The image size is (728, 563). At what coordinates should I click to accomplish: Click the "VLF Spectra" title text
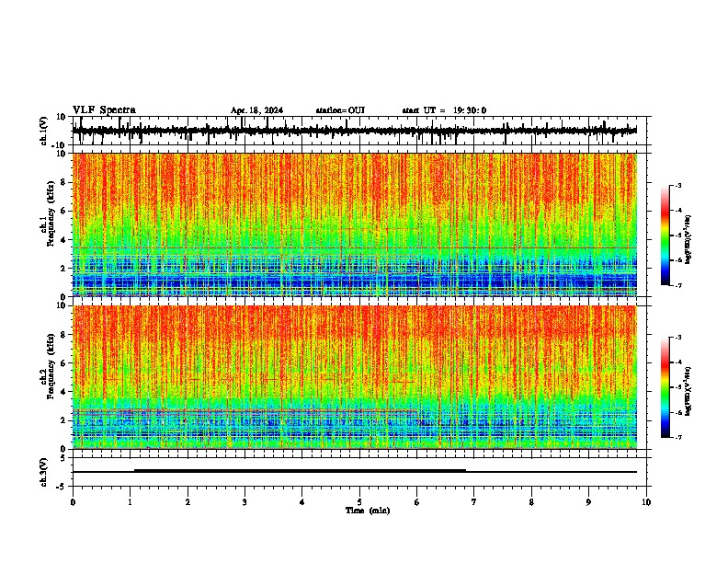click(104, 110)
